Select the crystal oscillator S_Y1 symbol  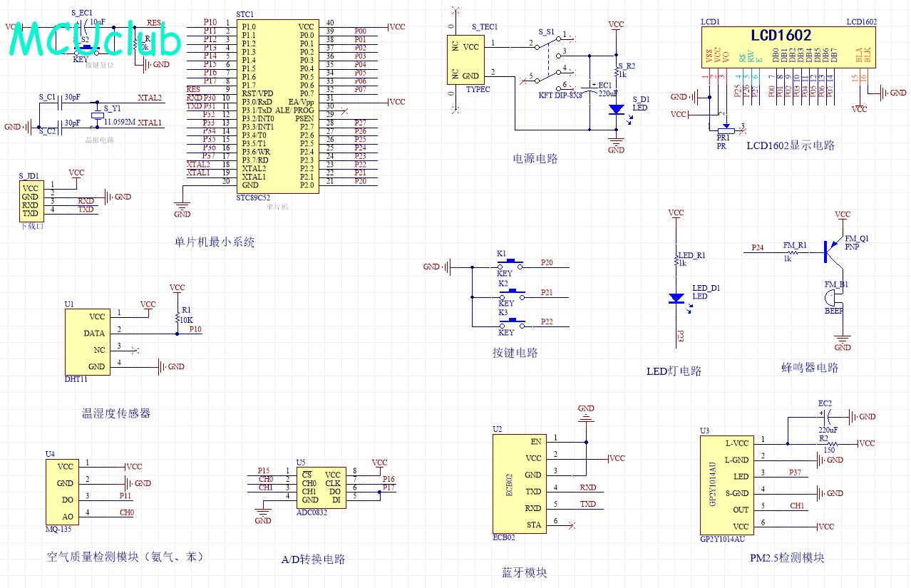[x=98, y=116]
